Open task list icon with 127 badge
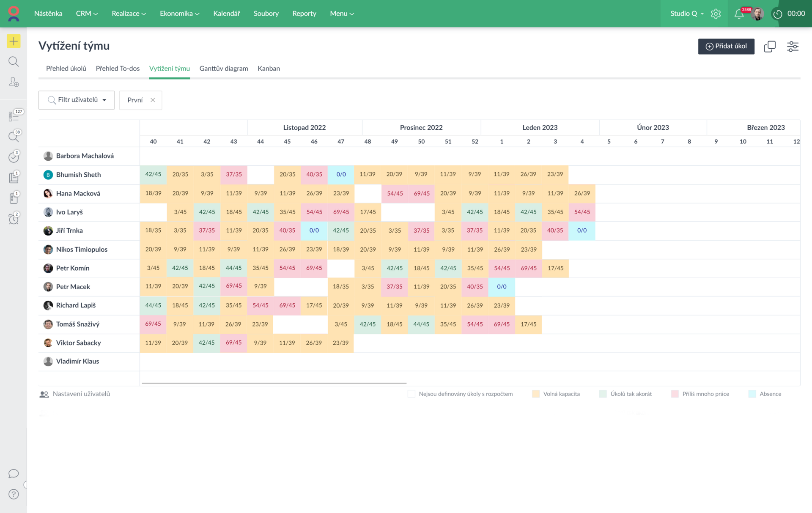The width and height of the screenshot is (812, 513). pyautogui.click(x=14, y=116)
